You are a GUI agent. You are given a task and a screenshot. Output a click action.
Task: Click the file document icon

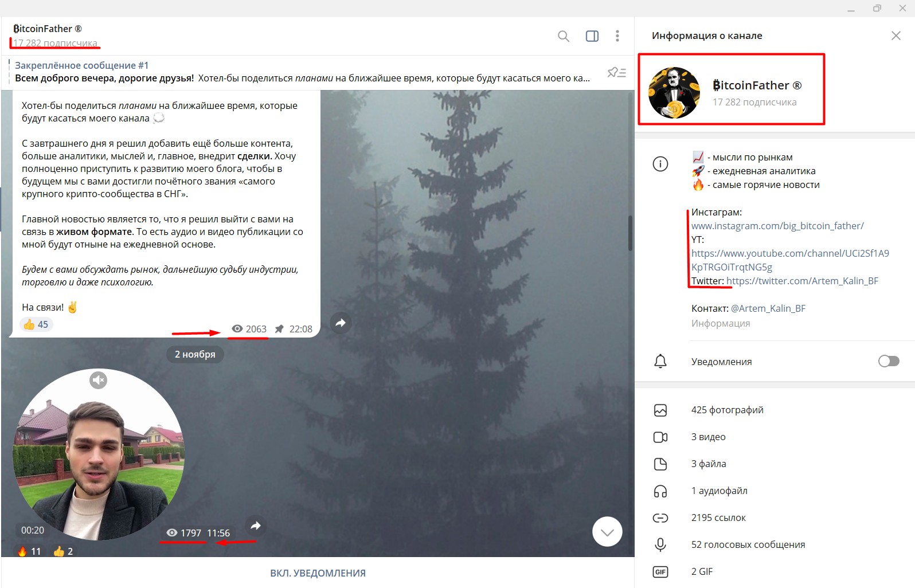point(660,464)
